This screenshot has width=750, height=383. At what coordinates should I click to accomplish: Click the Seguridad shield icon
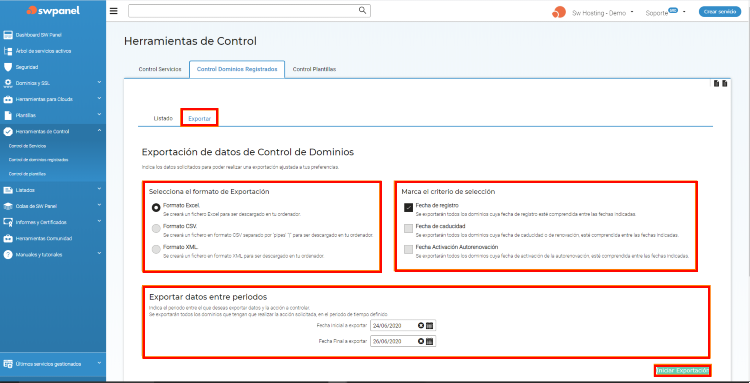coord(8,67)
